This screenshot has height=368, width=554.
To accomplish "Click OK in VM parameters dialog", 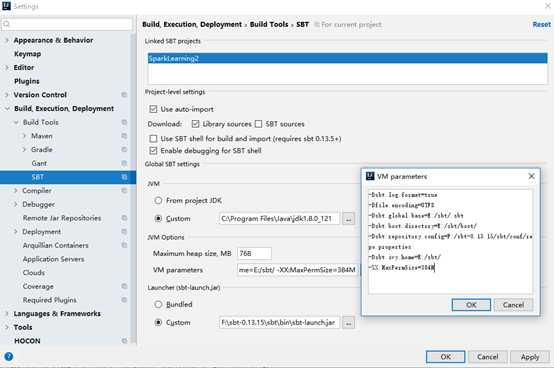I will pos(471,305).
